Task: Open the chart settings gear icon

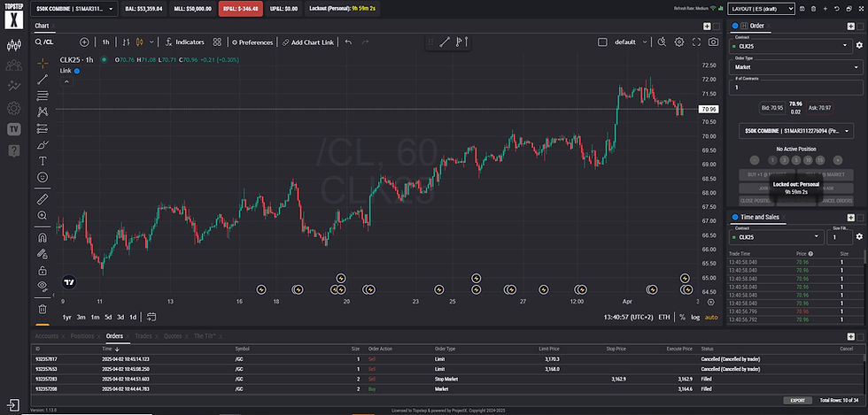Action: pyautogui.click(x=679, y=42)
